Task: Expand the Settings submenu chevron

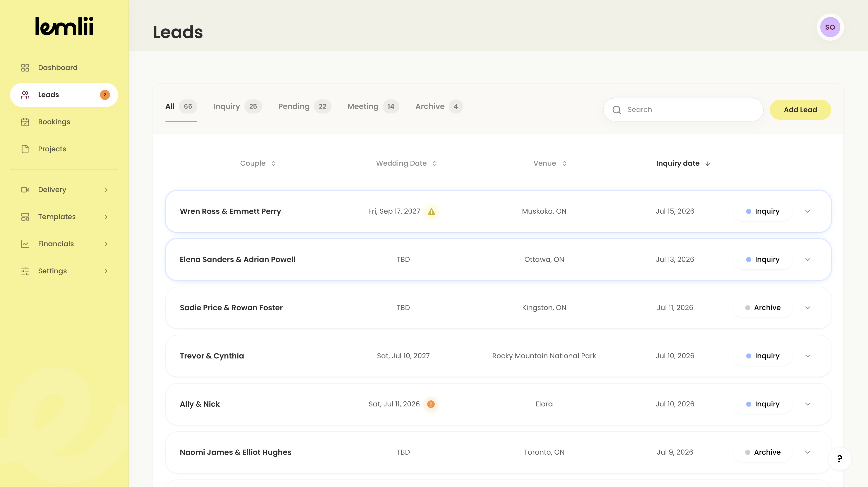Action: [106, 271]
